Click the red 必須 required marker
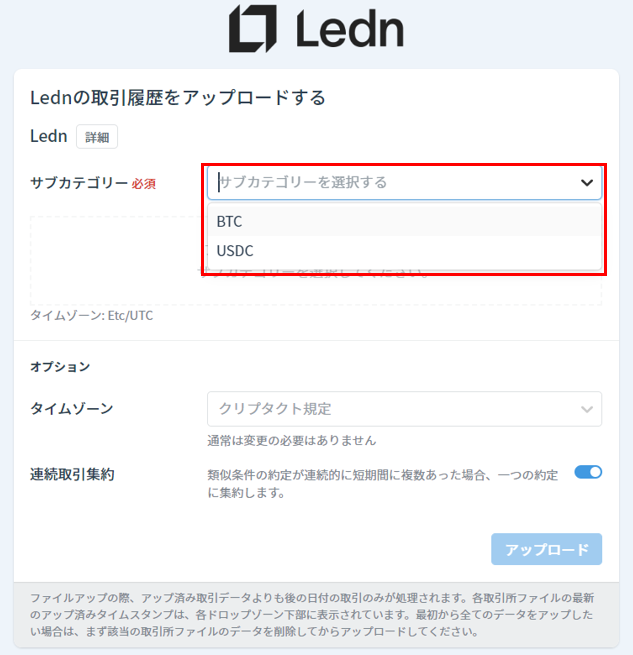The image size is (633, 655). coord(144,184)
